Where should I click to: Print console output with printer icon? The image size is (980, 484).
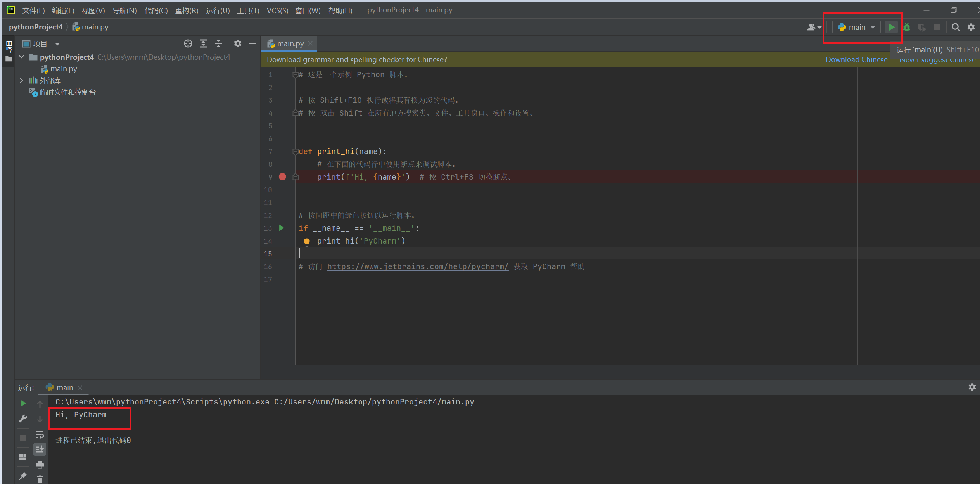tap(40, 465)
